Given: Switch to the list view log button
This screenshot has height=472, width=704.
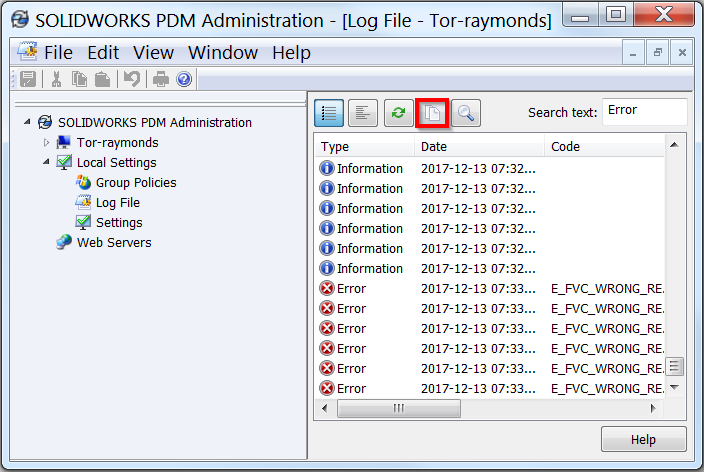Looking at the screenshot, I should (329, 113).
